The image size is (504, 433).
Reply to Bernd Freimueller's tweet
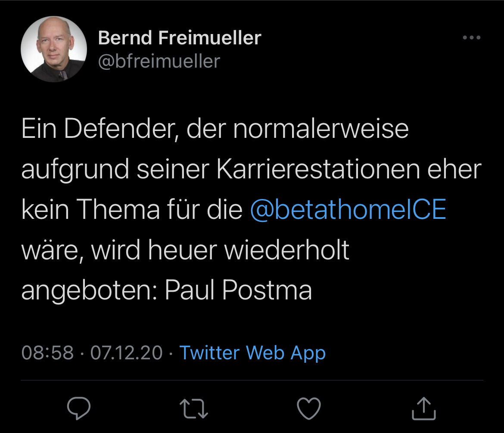[x=79, y=408]
